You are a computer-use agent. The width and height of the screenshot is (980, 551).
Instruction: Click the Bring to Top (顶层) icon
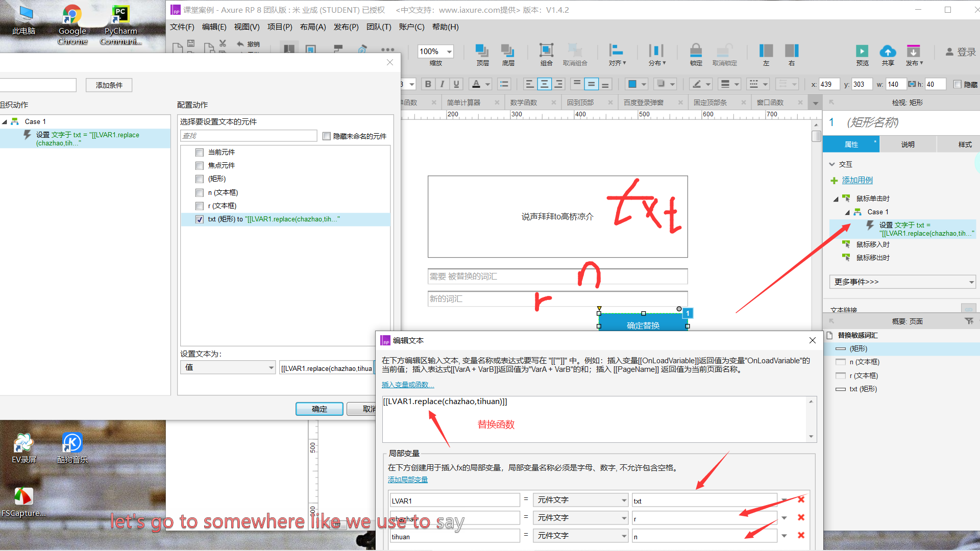click(482, 51)
